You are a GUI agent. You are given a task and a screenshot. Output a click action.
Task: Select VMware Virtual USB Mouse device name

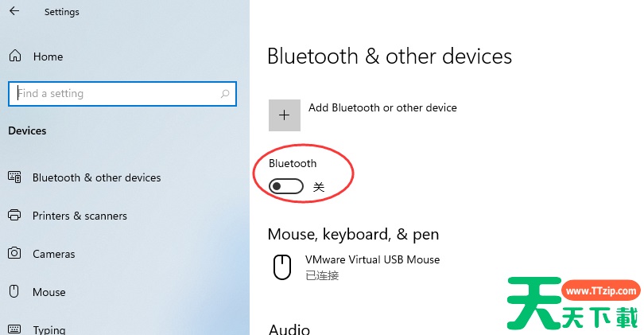372,259
